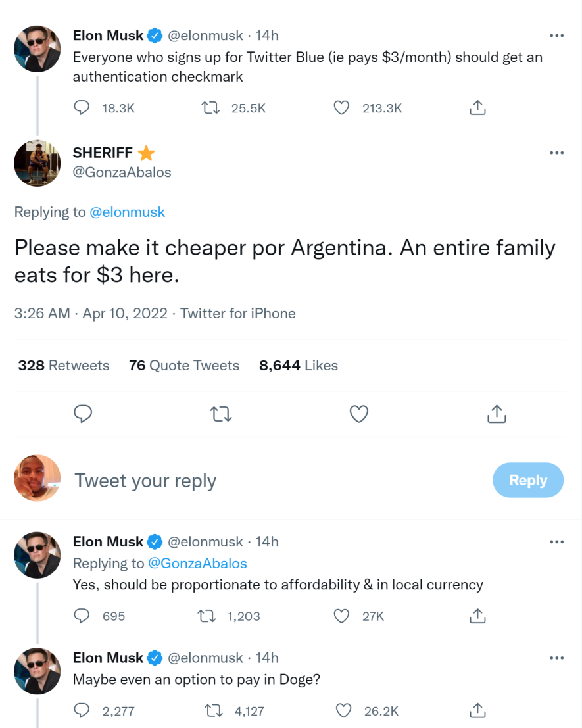
Task: Show the 8,644 Likes list
Action: pos(299,366)
